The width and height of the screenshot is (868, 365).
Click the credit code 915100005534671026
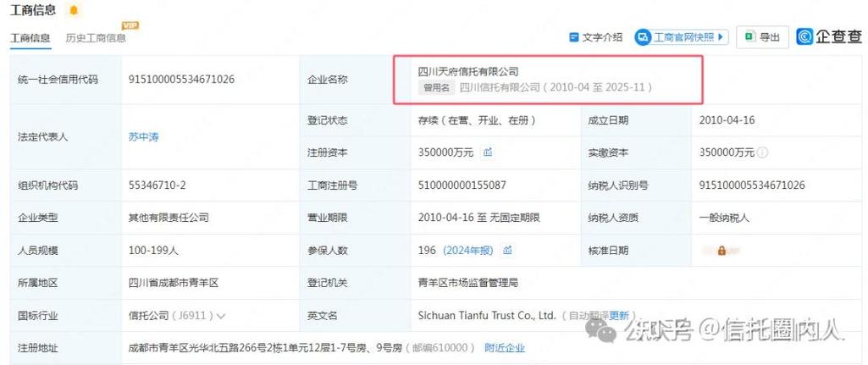pyautogui.click(x=181, y=79)
